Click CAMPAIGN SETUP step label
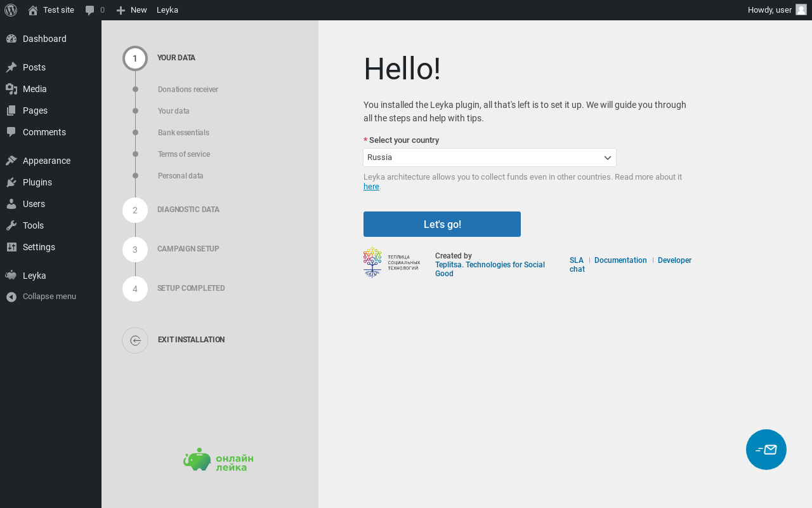812x508 pixels. tap(188, 249)
